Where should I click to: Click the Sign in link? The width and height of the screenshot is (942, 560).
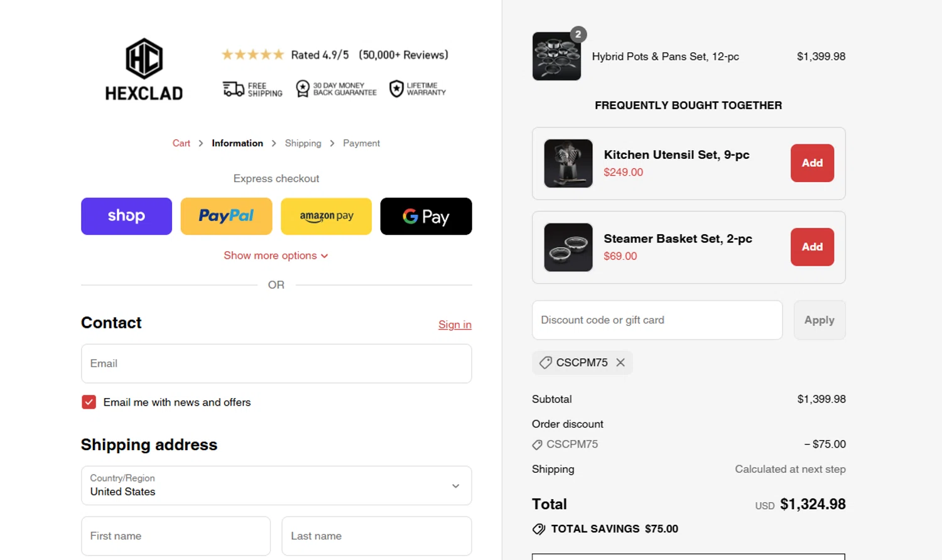455,325
